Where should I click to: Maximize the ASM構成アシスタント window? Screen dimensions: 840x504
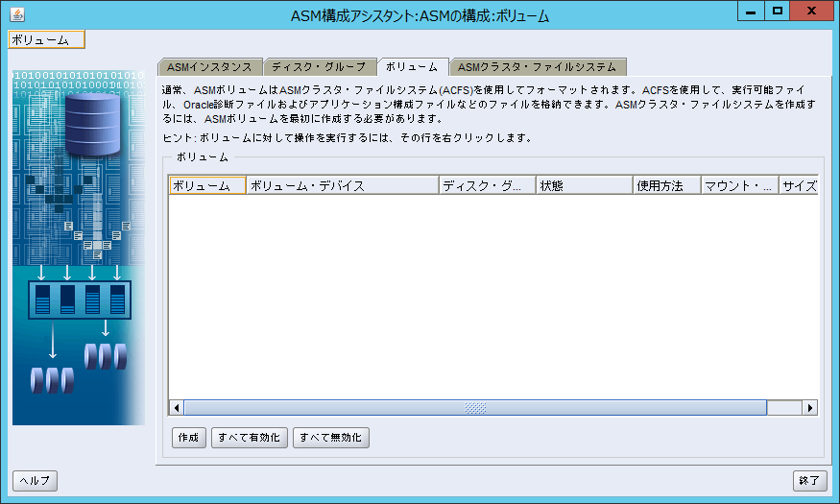(x=777, y=12)
